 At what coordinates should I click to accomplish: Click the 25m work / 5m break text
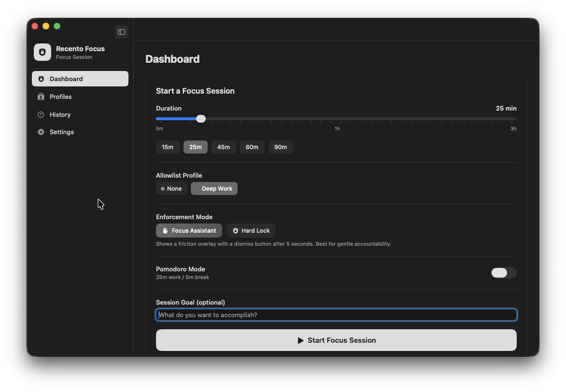pyautogui.click(x=182, y=277)
